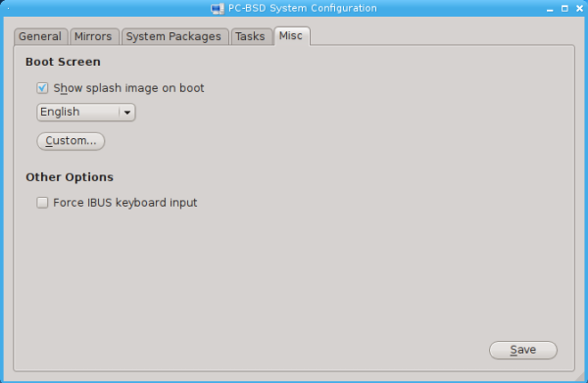
Task: Close the System Configuration window
Action: click(x=579, y=9)
